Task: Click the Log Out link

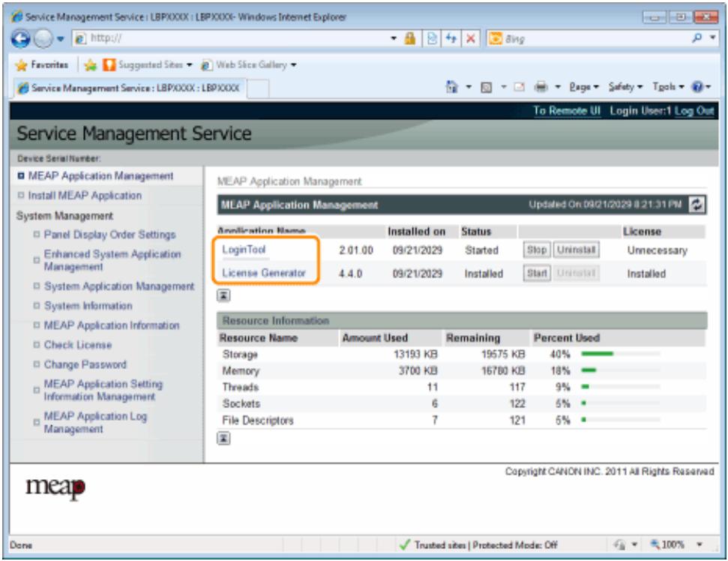Action: 694,110
